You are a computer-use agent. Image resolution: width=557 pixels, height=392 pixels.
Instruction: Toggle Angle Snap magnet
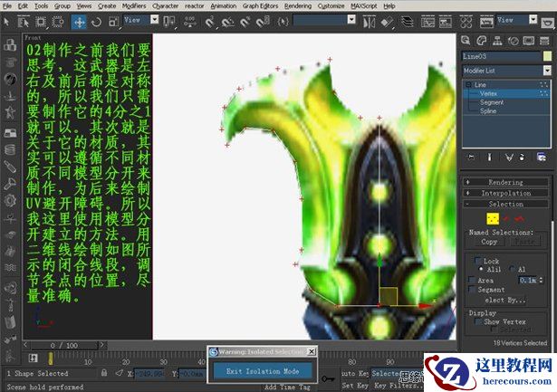(227, 22)
